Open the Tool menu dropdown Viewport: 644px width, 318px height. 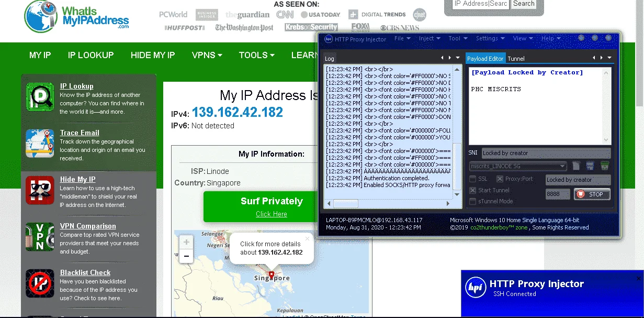(x=457, y=38)
